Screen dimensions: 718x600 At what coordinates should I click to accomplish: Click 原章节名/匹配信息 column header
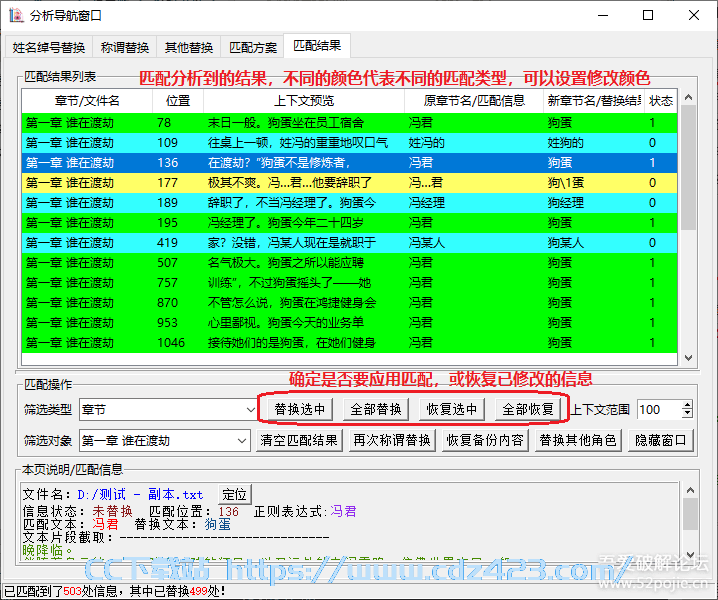[x=474, y=101]
